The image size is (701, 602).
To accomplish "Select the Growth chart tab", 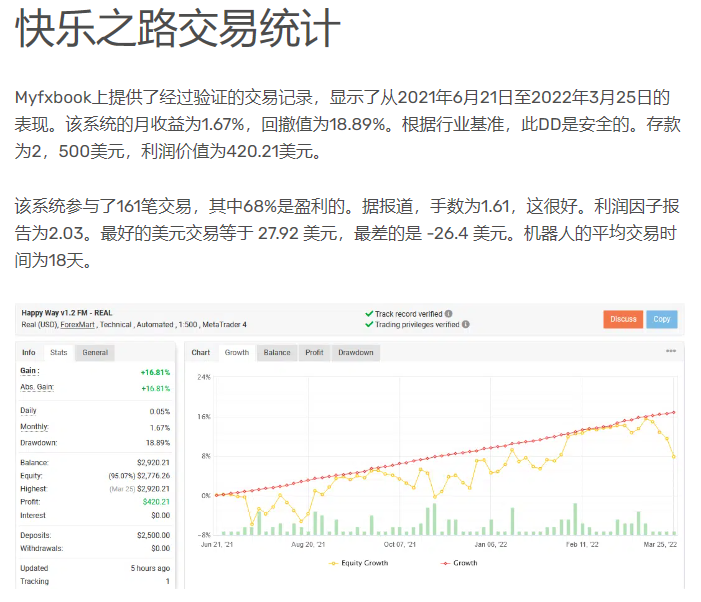I will 237,353.
